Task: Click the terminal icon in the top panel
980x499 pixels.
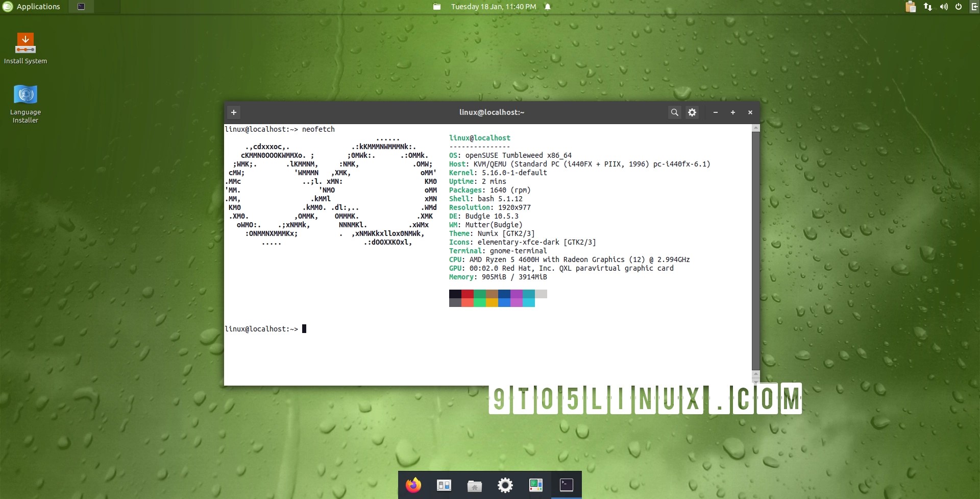Action: (x=81, y=7)
